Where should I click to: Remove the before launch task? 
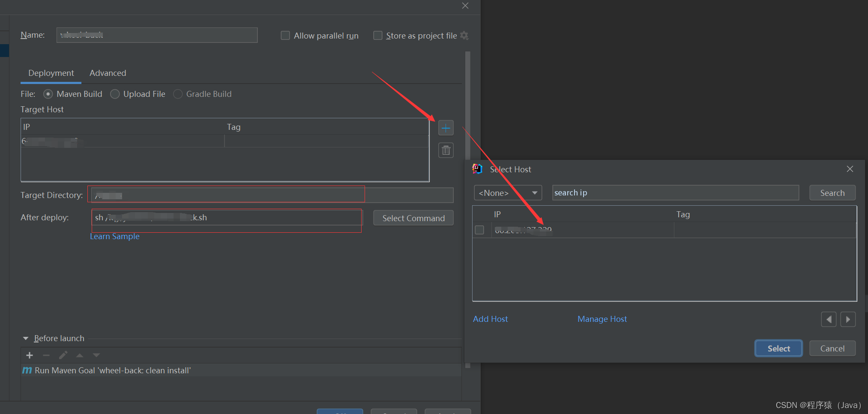click(x=46, y=355)
